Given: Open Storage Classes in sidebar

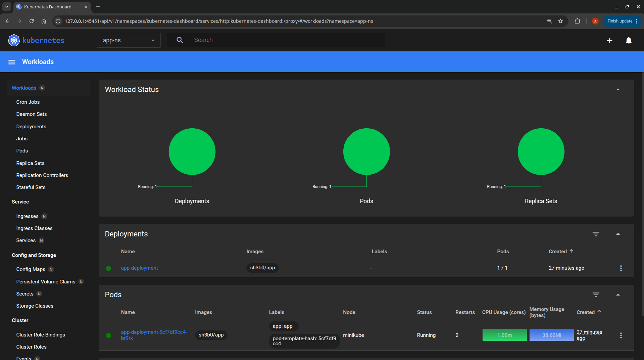Looking at the screenshot, I should (x=35, y=306).
